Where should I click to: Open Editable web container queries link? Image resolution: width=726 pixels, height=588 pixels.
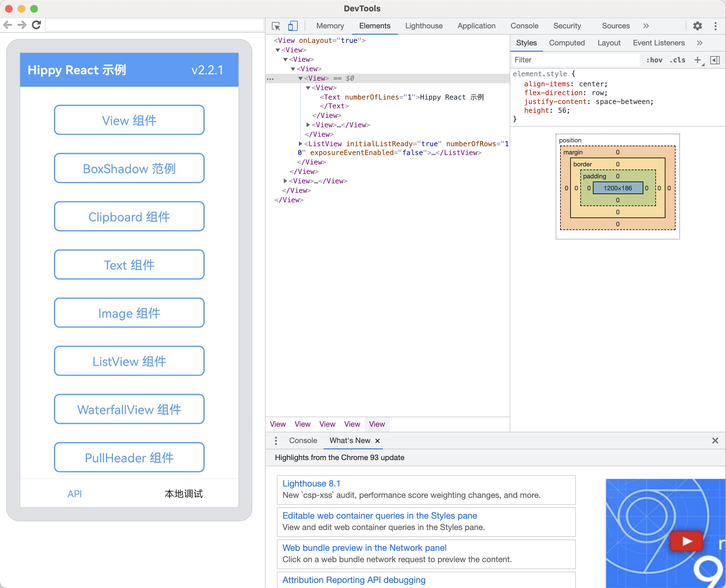pyautogui.click(x=380, y=516)
